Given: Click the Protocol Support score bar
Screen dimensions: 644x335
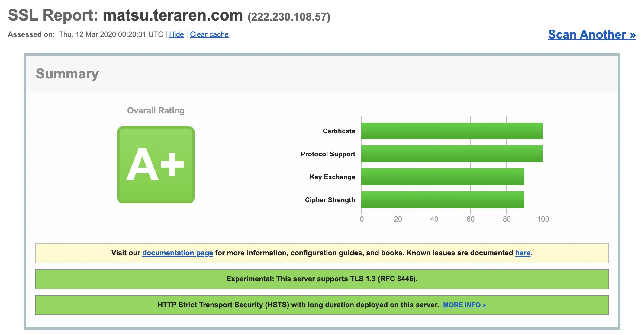Looking at the screenshot, I should click(452, 154).
